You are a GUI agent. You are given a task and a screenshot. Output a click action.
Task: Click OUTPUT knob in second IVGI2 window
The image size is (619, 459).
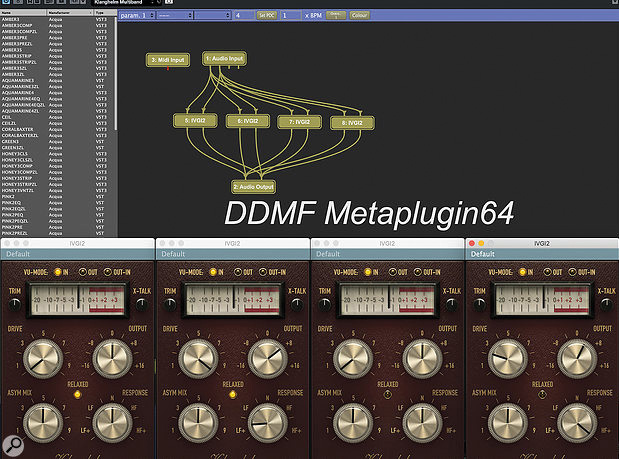click(x=267, y=358)
